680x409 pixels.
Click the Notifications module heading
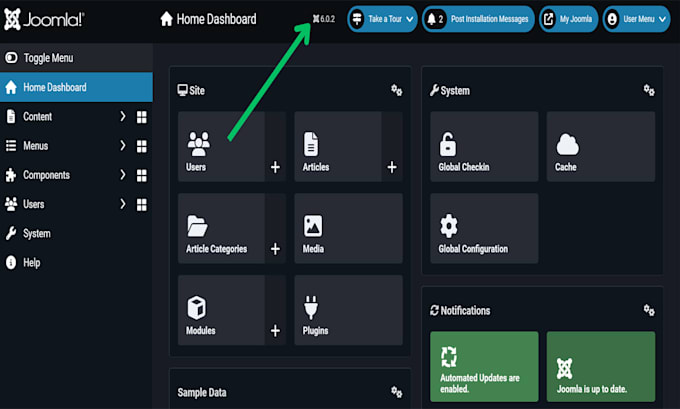pyautogui.click(x=460, y=310)
